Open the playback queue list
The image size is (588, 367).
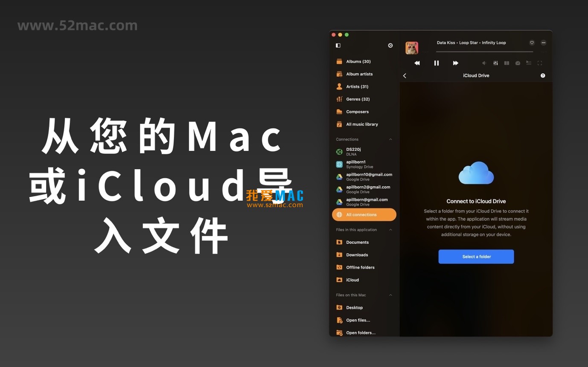(528, 63)
